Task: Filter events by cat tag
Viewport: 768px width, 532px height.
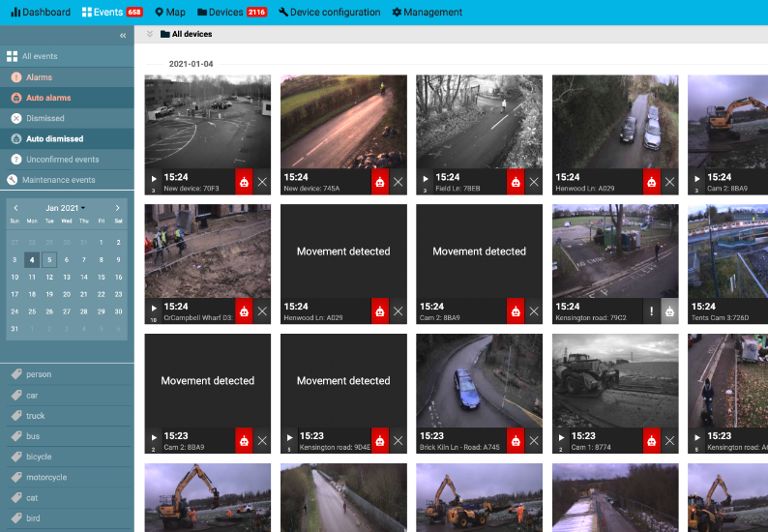Action: click(67, 498)
